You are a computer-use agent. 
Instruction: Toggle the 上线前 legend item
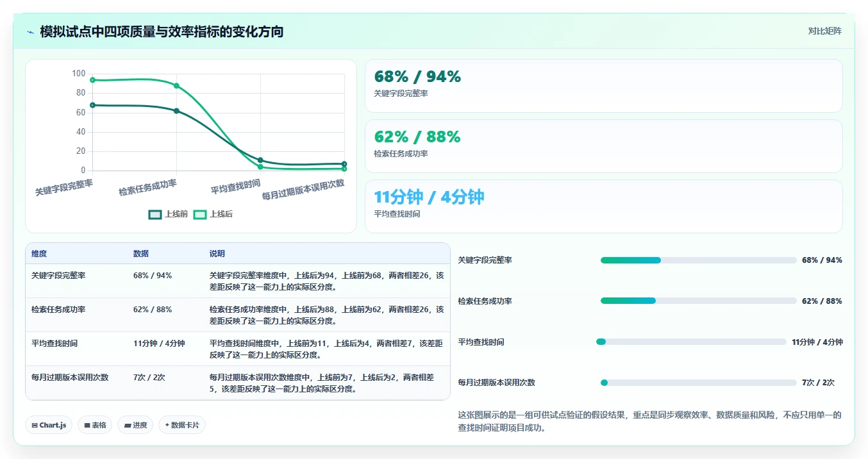point(168,214)
